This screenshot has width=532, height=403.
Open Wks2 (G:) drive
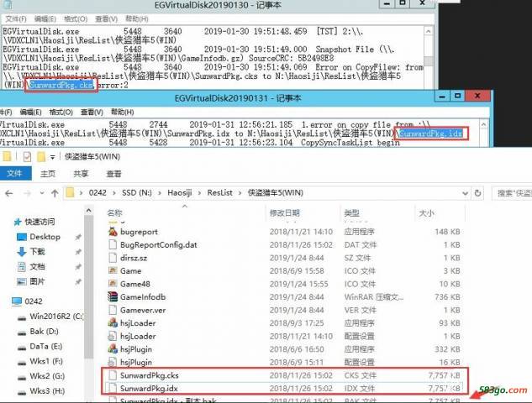point(47,376)
